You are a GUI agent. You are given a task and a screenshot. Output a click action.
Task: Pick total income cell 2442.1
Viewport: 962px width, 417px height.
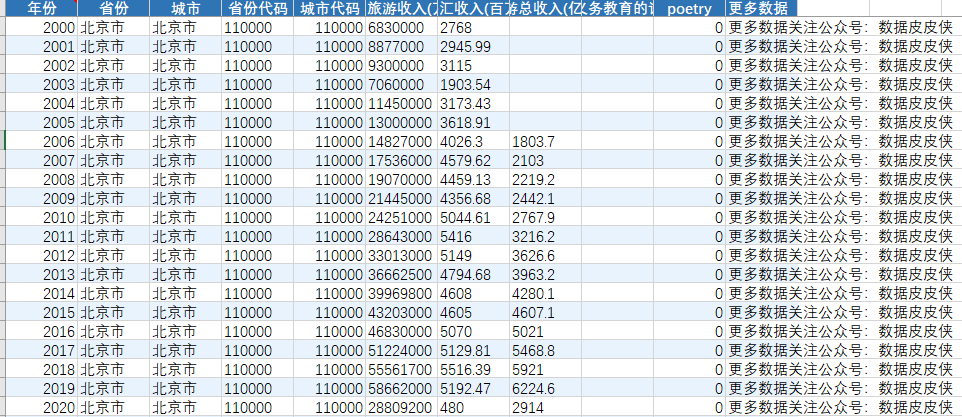pyautogui.click(x=545, y=199)
